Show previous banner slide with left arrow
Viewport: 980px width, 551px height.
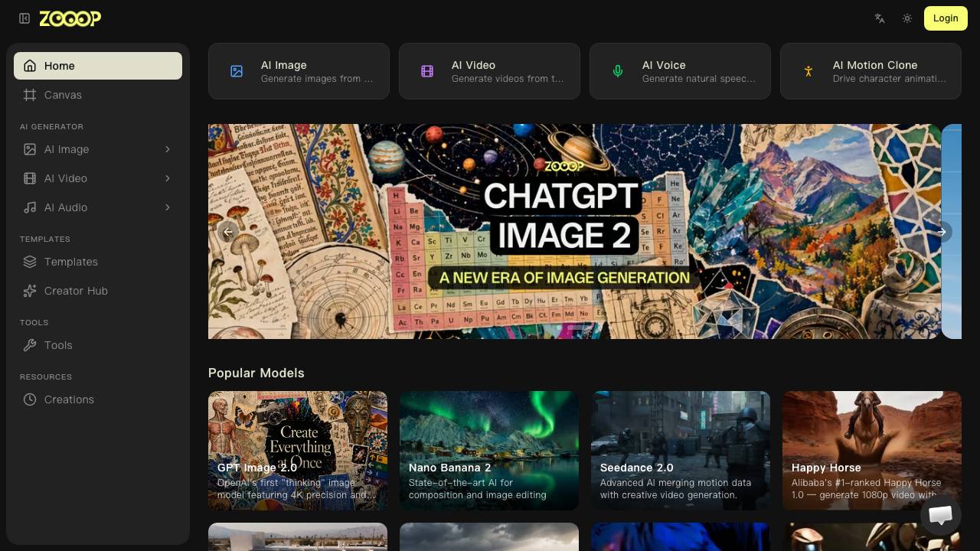[x=227, y=231]
